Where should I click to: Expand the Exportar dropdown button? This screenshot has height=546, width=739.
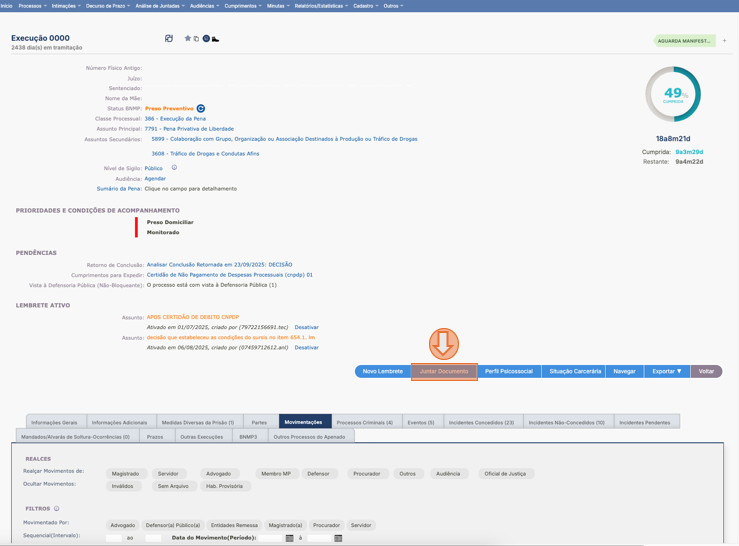click(666, 371)
